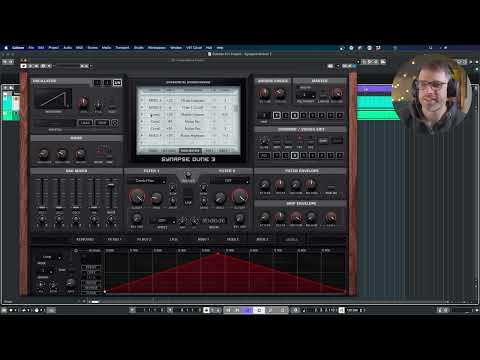
Task: Select oscillator 2 in the Oscillator section
Action: pyautogui.click(x=108, y=82)
